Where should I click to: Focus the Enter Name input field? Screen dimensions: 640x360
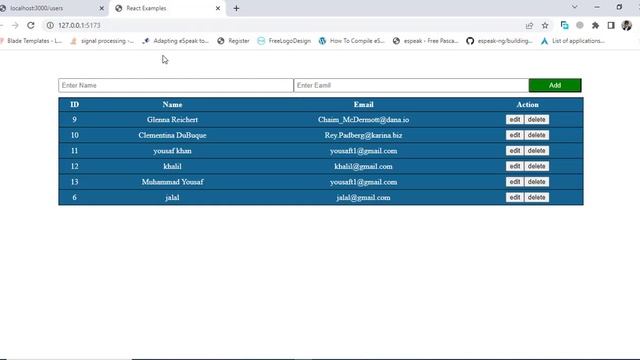[176, 85]
